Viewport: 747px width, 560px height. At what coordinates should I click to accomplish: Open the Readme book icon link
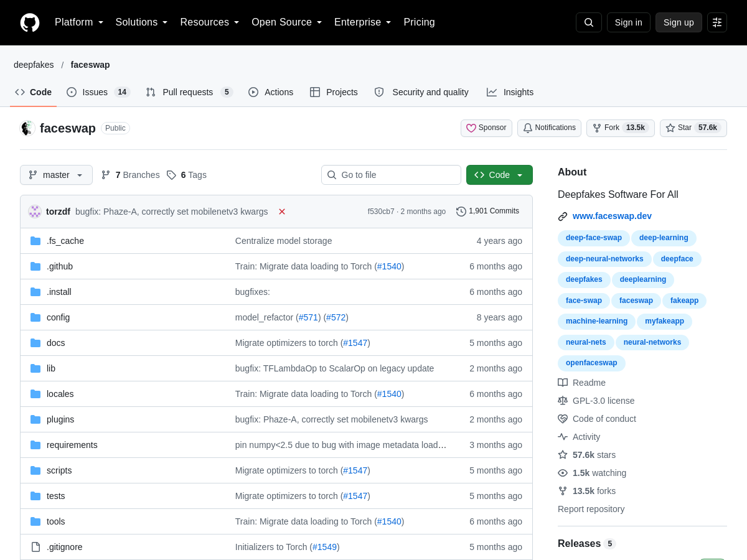coord(581,383)
